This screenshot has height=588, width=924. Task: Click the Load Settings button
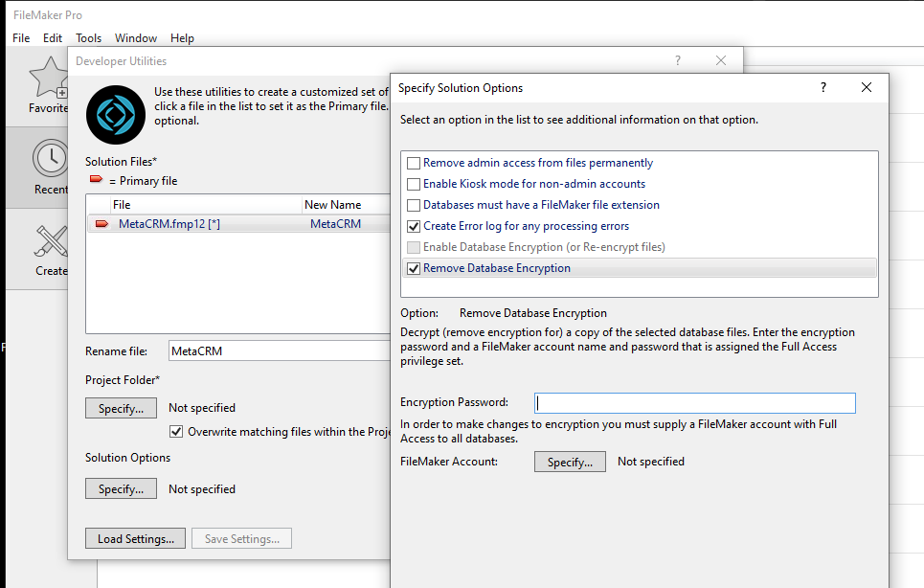(x=135, y=539)
